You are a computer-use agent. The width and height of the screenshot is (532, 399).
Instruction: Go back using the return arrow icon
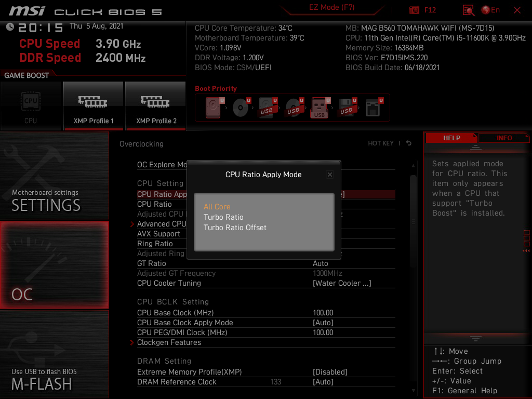tap(408, 143)
